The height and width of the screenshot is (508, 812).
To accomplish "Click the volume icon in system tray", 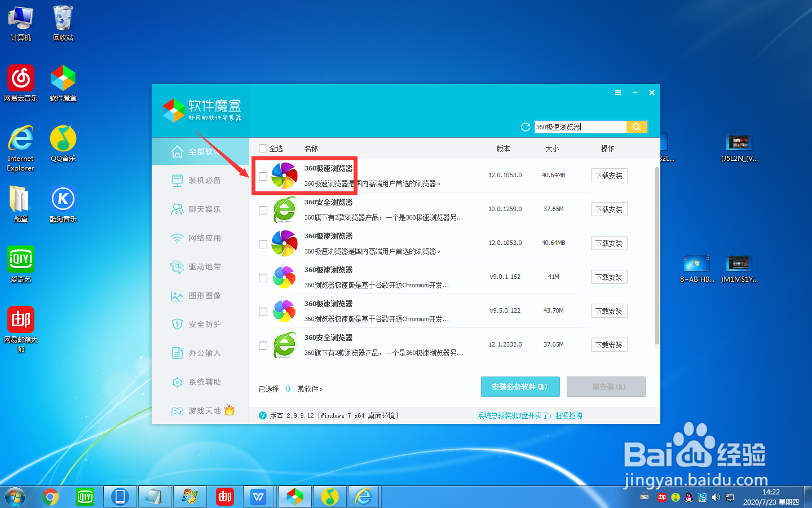I will tap(716, 497).
